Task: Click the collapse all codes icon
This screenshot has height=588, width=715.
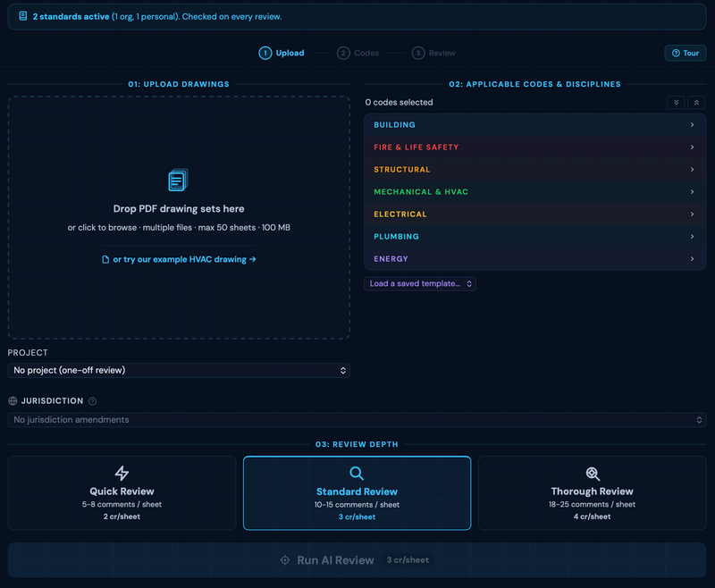Action: 697,103
